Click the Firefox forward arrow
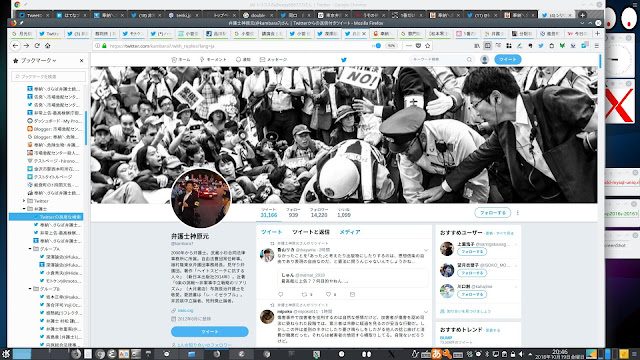This screenshot has height=360, width=640. tap(27, 46)
